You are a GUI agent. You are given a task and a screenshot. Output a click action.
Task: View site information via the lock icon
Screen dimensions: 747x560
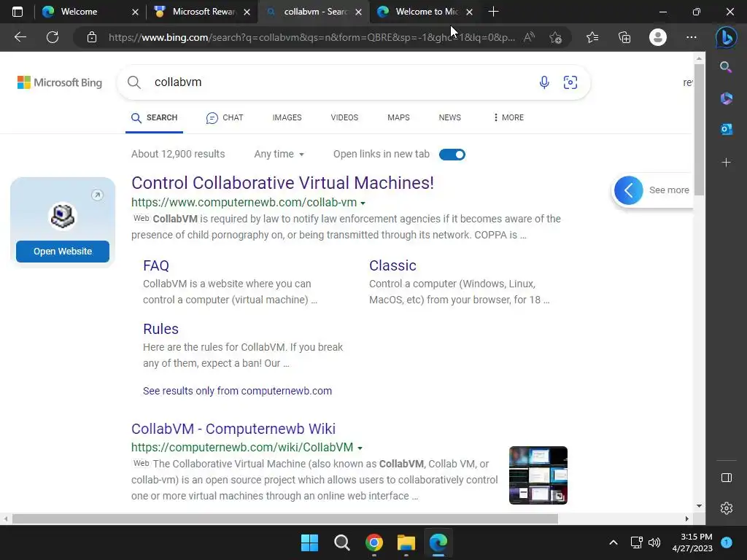[92, 37]
